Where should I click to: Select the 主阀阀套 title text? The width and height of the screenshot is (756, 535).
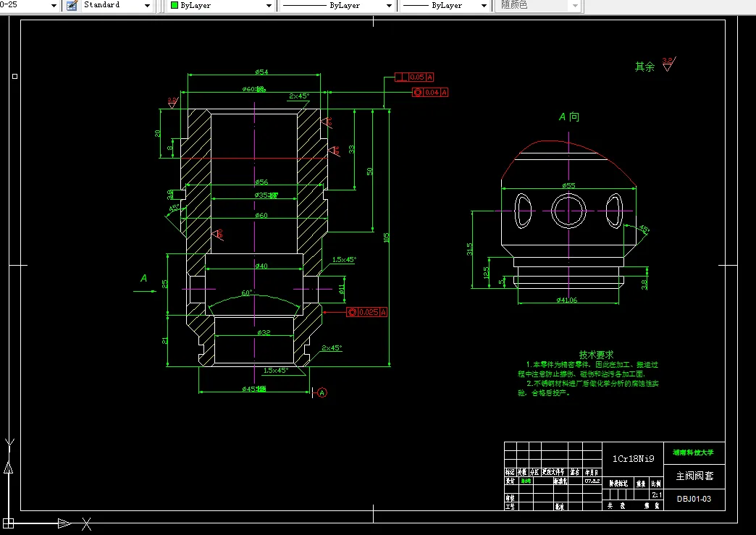click(694, 476)
